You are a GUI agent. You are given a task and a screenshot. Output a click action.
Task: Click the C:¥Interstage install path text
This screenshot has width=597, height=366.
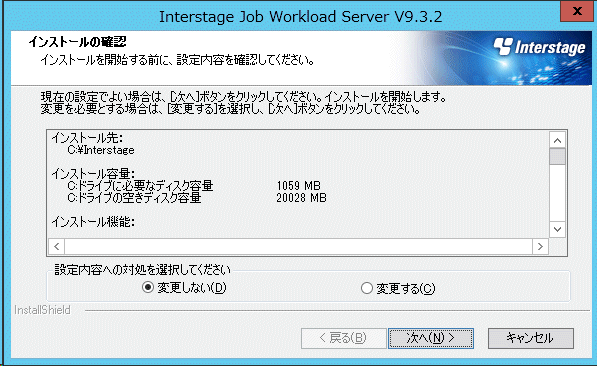(x=101, y=150)
